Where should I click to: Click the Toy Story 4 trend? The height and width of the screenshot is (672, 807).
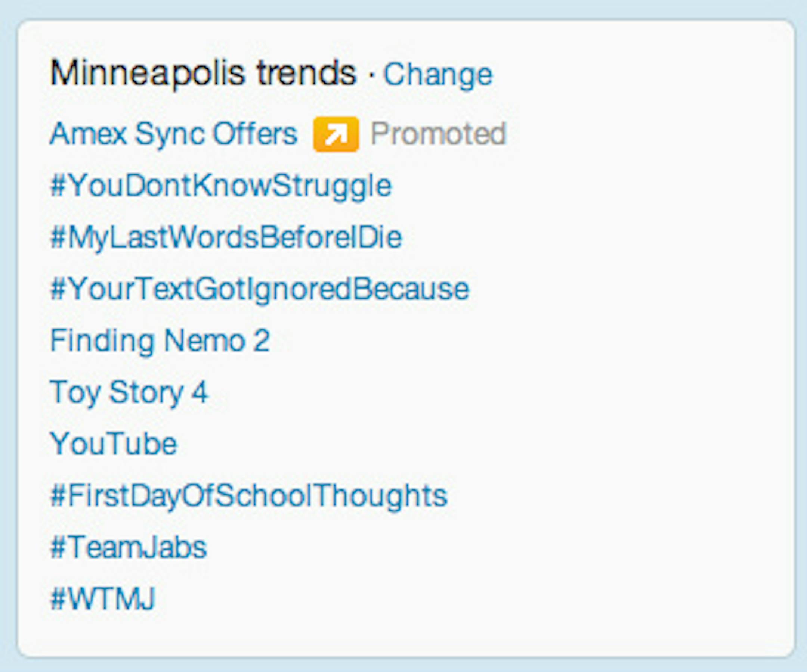point(129,392)
